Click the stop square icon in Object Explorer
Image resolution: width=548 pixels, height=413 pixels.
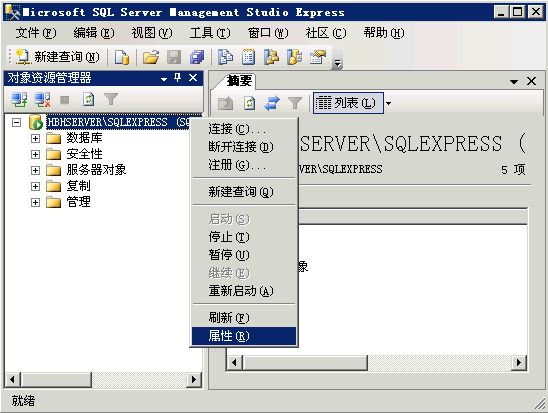point(65,100)
